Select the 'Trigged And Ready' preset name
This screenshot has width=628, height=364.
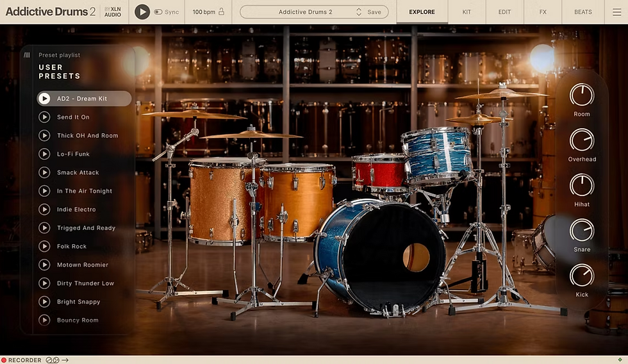click(86, 228)
